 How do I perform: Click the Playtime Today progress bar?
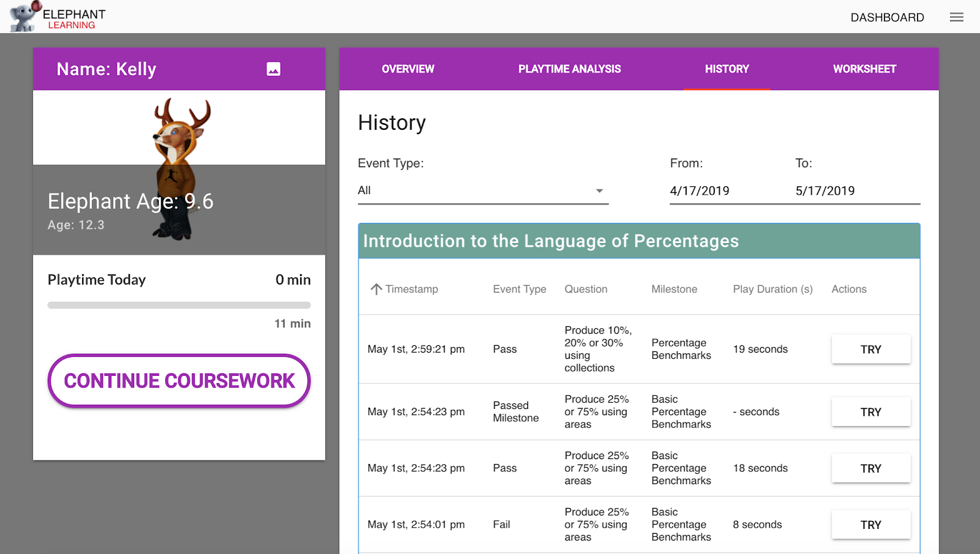click(178, 305)
